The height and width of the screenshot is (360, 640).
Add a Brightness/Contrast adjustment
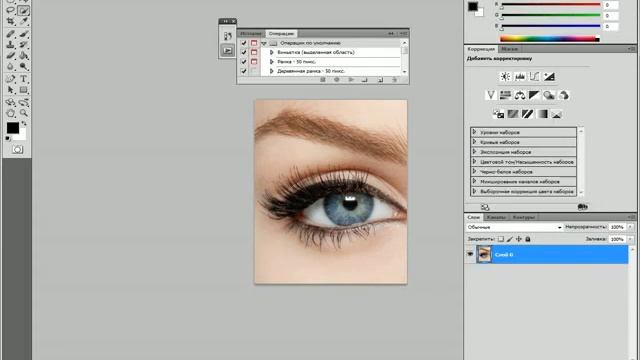[x=505, y=76]
